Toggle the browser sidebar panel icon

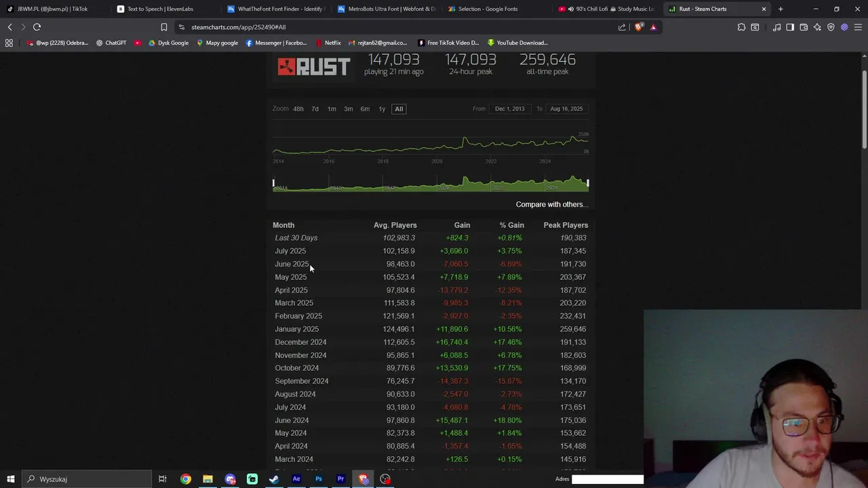pos(790,27)
